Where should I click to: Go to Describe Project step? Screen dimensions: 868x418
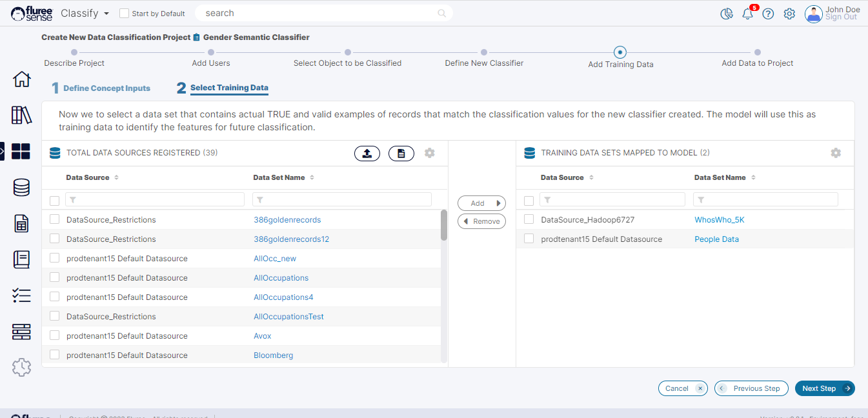(x=74, y=63)
